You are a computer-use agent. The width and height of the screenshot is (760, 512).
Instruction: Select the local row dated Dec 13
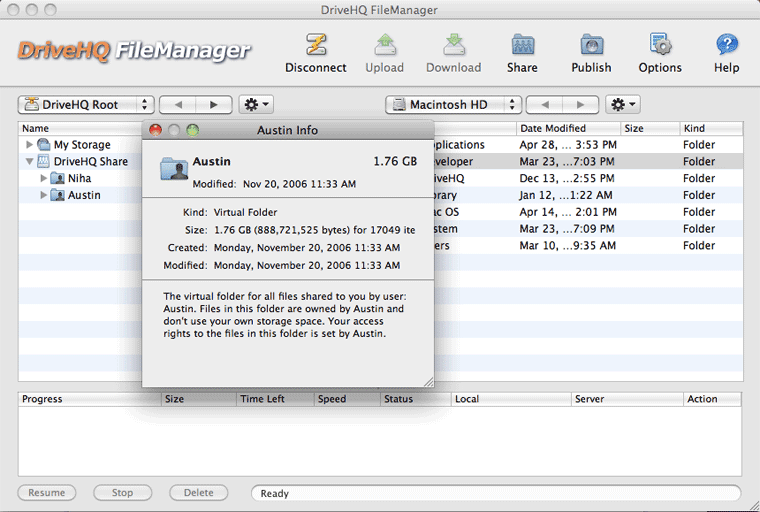(588, 178)
